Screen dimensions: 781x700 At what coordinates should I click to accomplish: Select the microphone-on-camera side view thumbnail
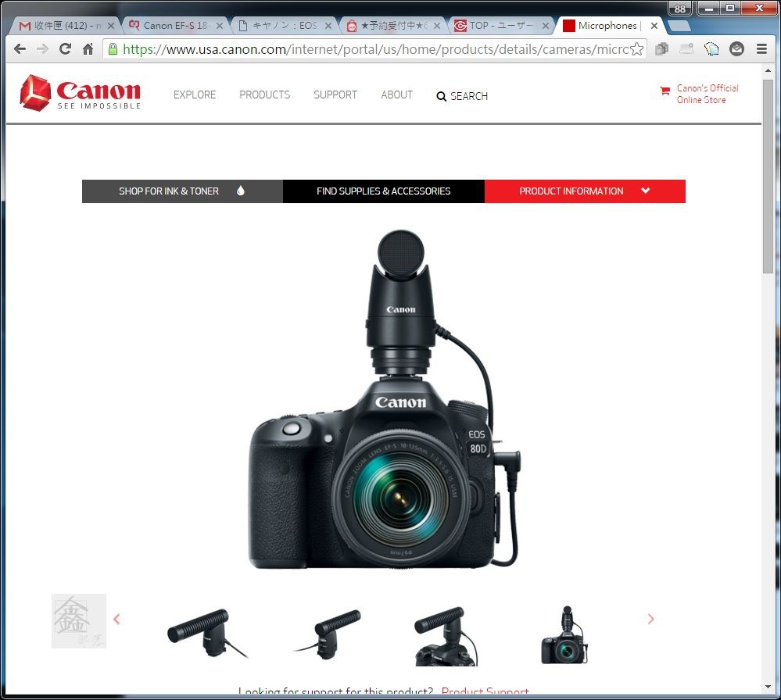446,636
